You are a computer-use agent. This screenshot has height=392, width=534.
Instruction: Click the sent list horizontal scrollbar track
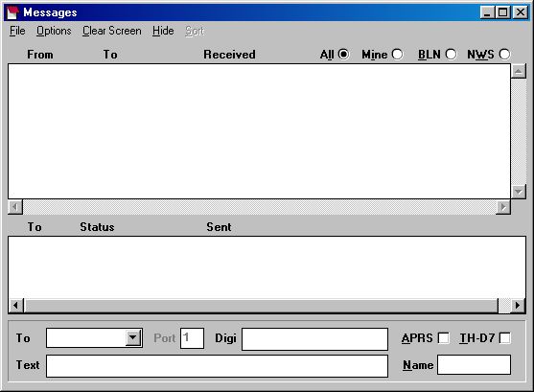(x=261, y=305)
